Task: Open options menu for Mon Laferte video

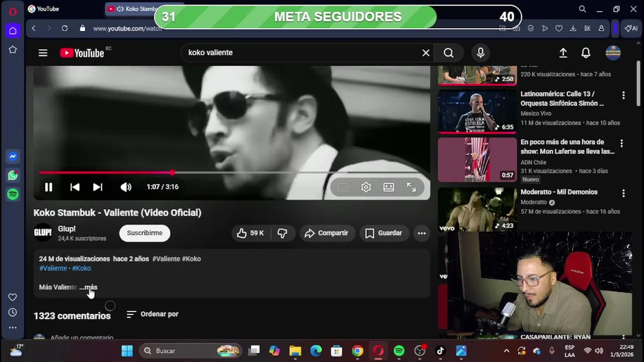Action: [x=621, y=143]
